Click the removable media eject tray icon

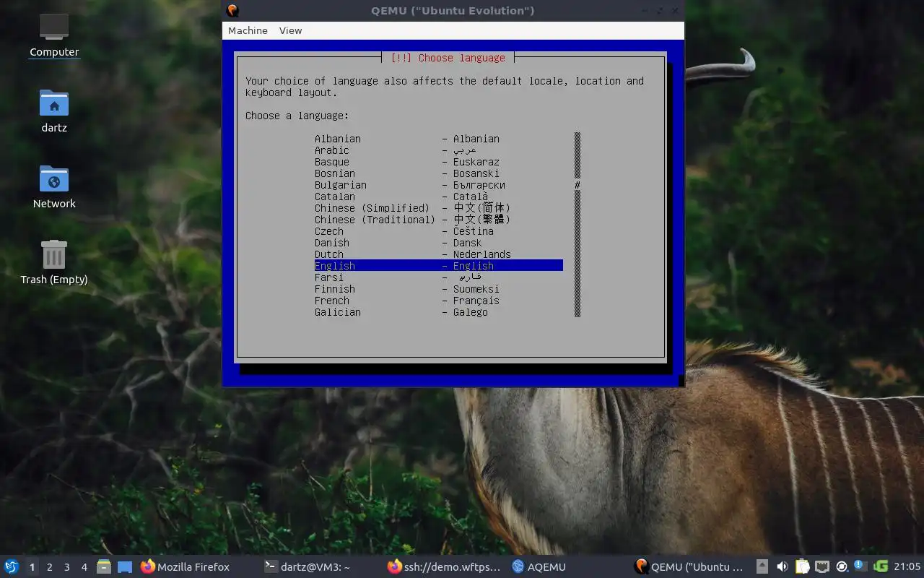tap(762, 567)
